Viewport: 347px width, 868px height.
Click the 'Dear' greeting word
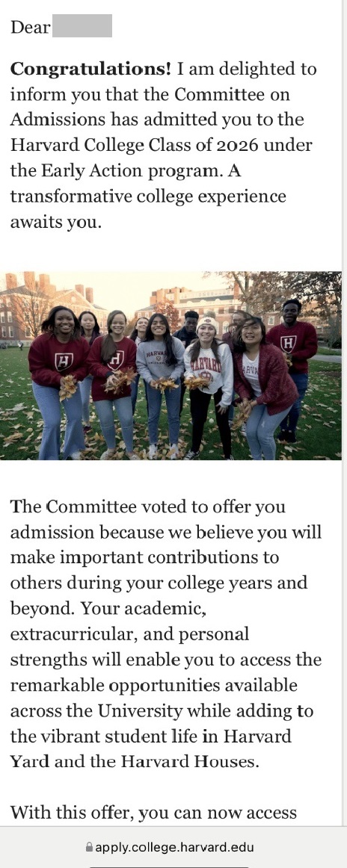pyautogui.click(x=31, y=27)
